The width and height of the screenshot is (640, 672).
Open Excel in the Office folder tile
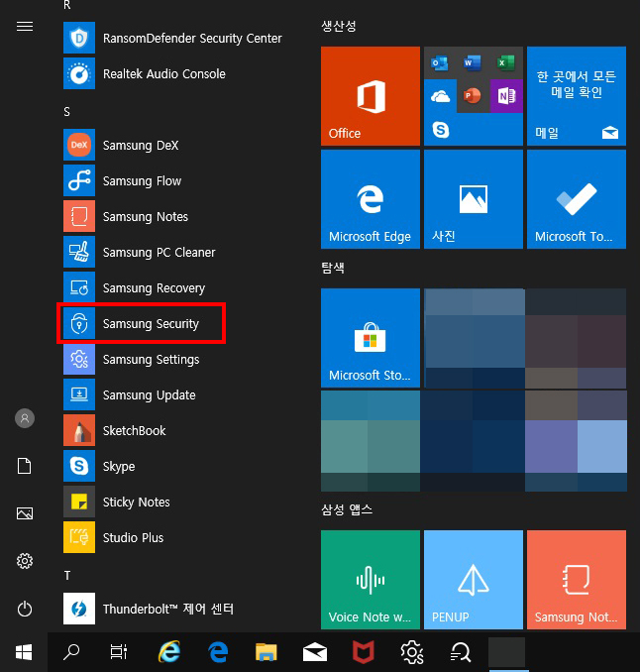tap(506, 63)
